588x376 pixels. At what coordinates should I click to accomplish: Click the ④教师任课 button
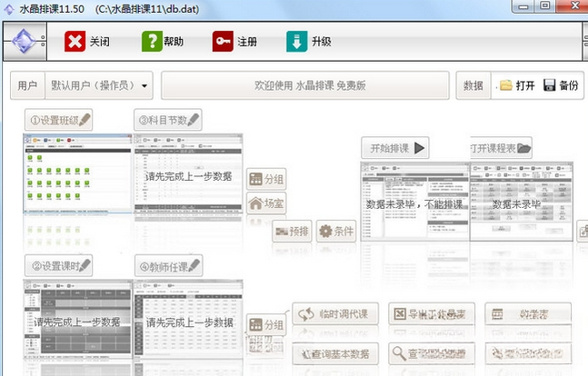[169, 266]
